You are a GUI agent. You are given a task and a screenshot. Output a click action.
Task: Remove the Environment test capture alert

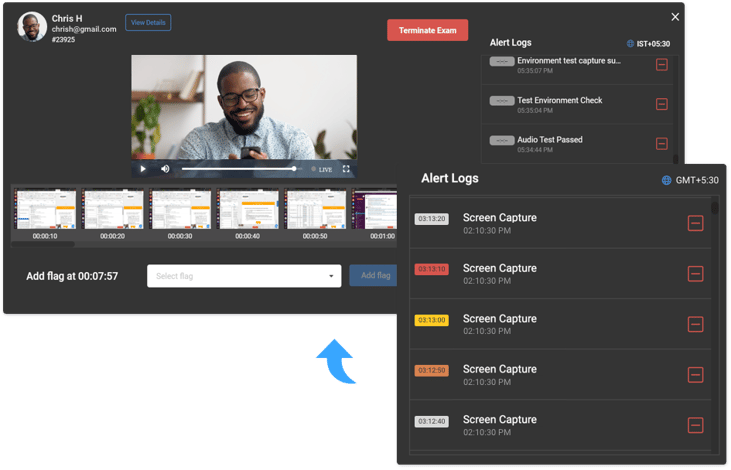pyautogui.click(x=662, y=64)
